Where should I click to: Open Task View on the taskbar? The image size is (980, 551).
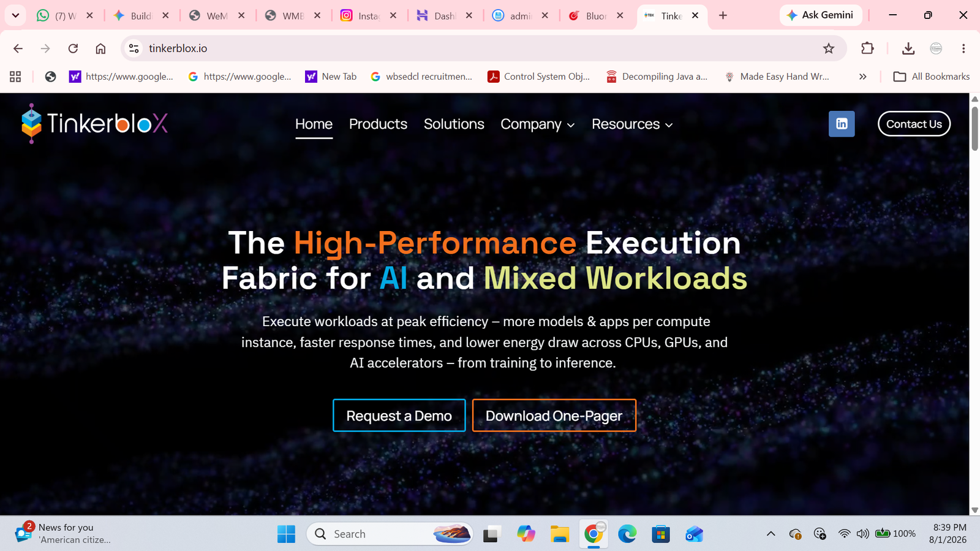coord(491,534)
